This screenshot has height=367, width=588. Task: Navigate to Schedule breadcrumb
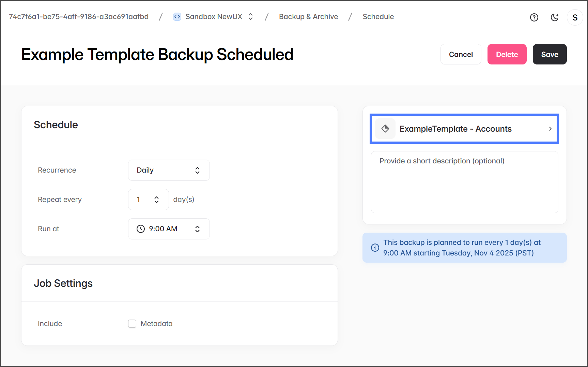pos(378,17)
